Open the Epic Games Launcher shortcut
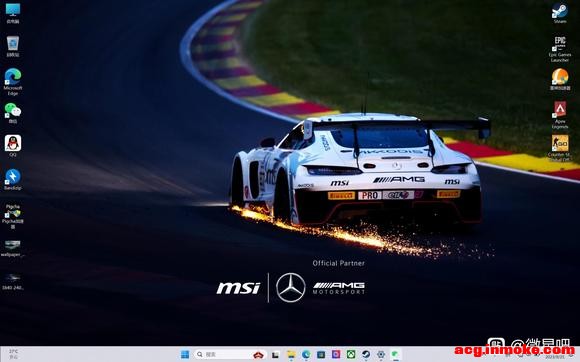Screen dimensions: 580x362 click(560, 48)
